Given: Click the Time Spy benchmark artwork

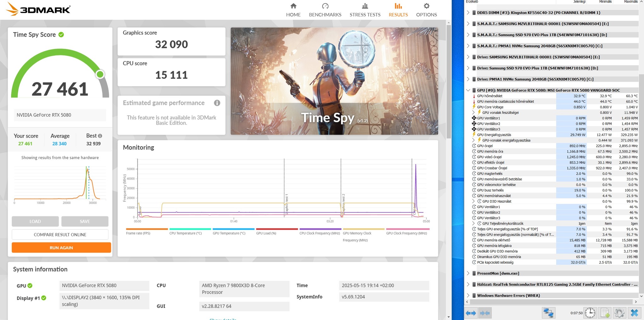Looking at the screenshot, I should point(334,81).
